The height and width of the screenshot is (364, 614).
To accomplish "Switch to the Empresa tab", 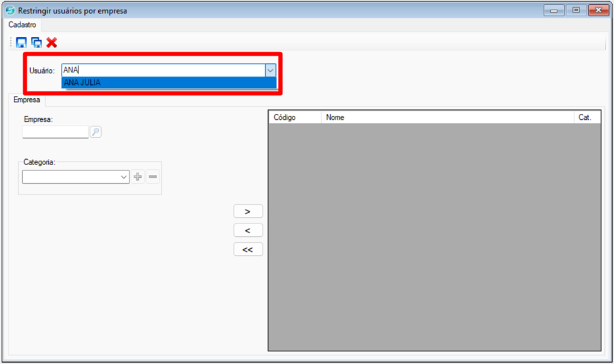I will pos(27,100).
